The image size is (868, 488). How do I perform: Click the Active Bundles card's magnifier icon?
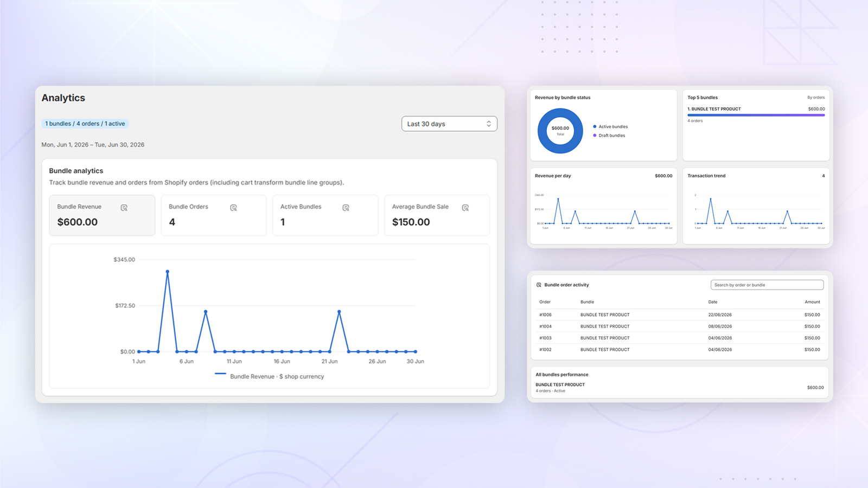click(346, 208)
